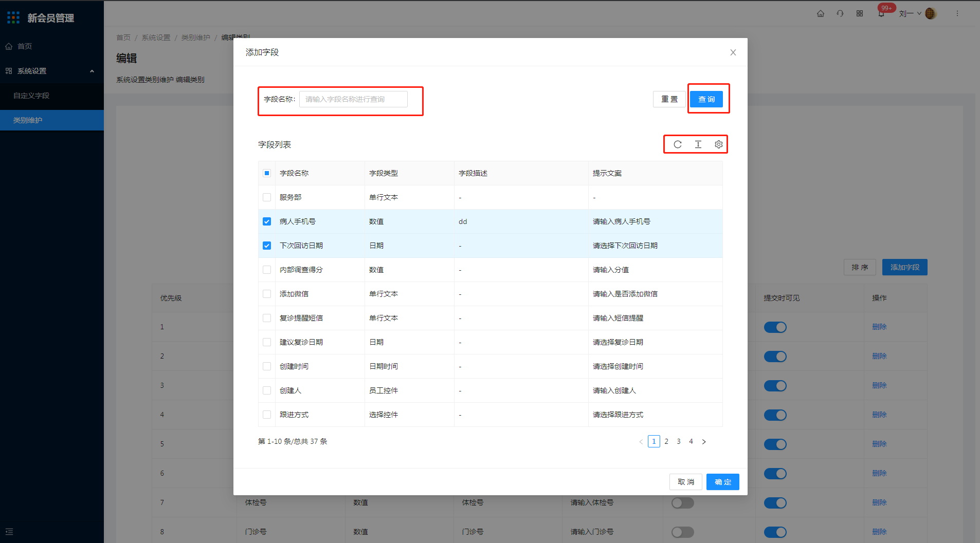Go to pagination page 3
The height and width of the screenshot is (543, 980).
tap(679, 441)
